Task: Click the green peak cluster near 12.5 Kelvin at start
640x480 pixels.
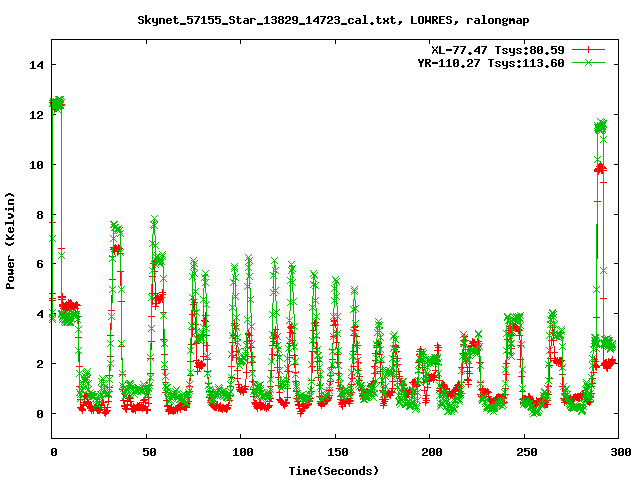Action: (58, 104)
